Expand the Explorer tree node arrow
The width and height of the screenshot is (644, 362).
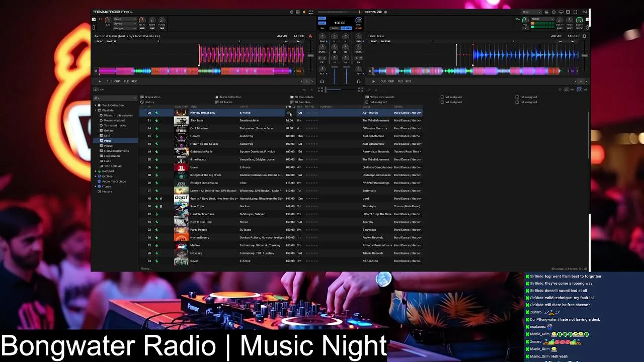pos(96,176)
